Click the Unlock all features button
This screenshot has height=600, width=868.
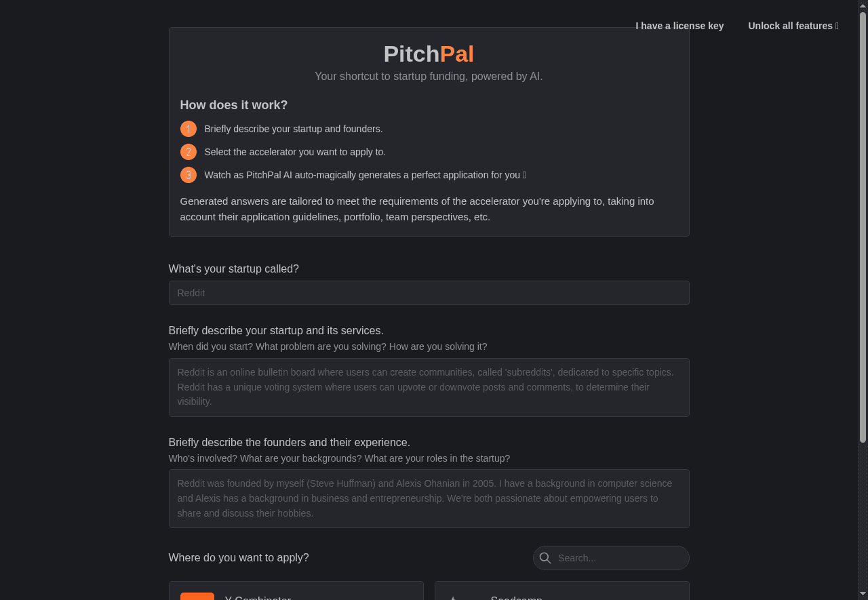(793, 26)
